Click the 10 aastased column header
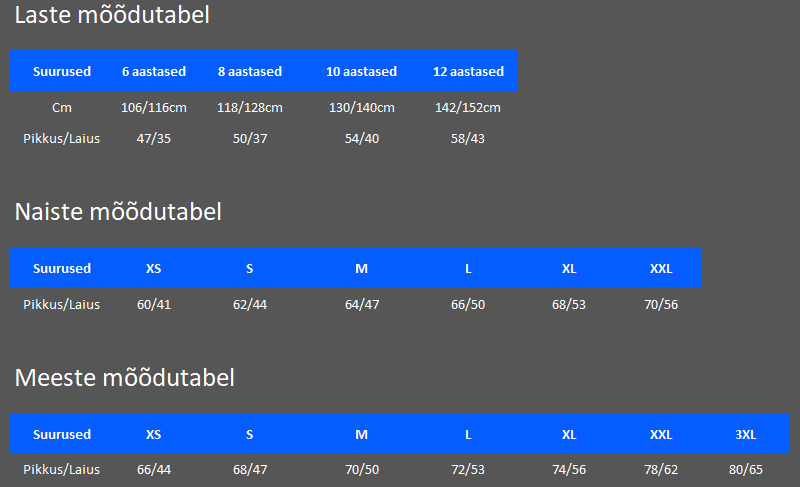Image resolution: width=800 pixels, height=487 pixels. click(361, 71)
